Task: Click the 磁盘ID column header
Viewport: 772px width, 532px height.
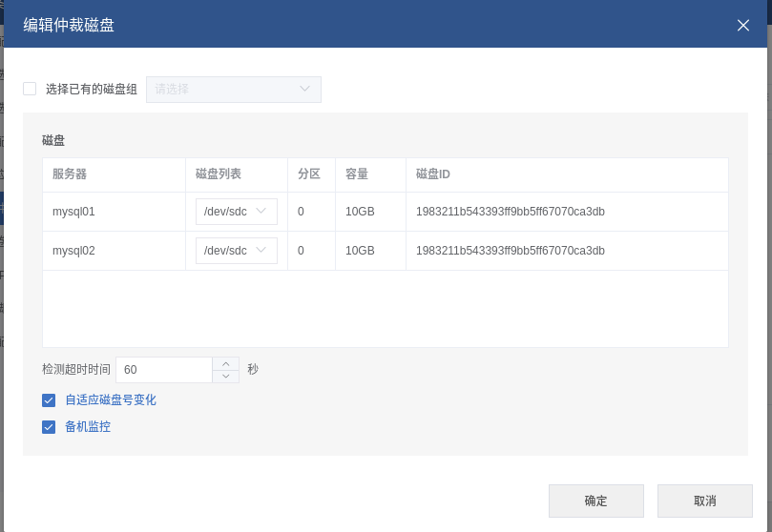Action: [x=433, y=174]
